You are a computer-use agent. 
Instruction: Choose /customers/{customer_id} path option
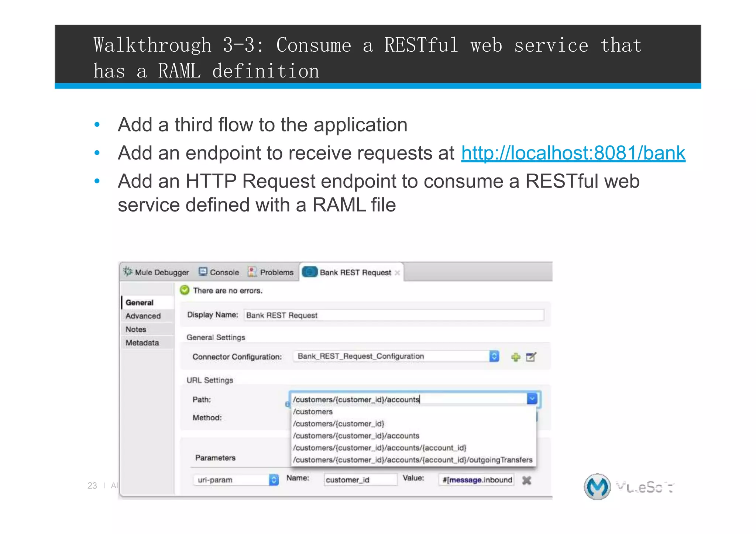[x=414, y=424]
